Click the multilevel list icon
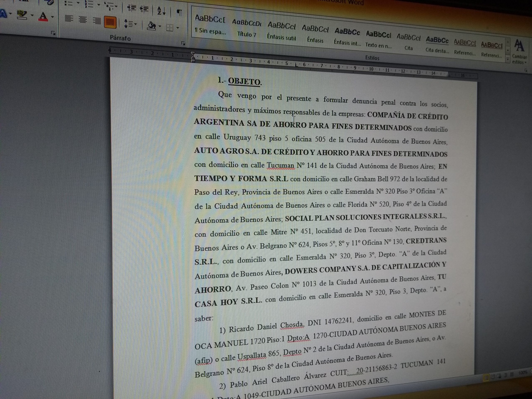The height and width of the screenshot is (399, 532). click(x=109, y=6)
